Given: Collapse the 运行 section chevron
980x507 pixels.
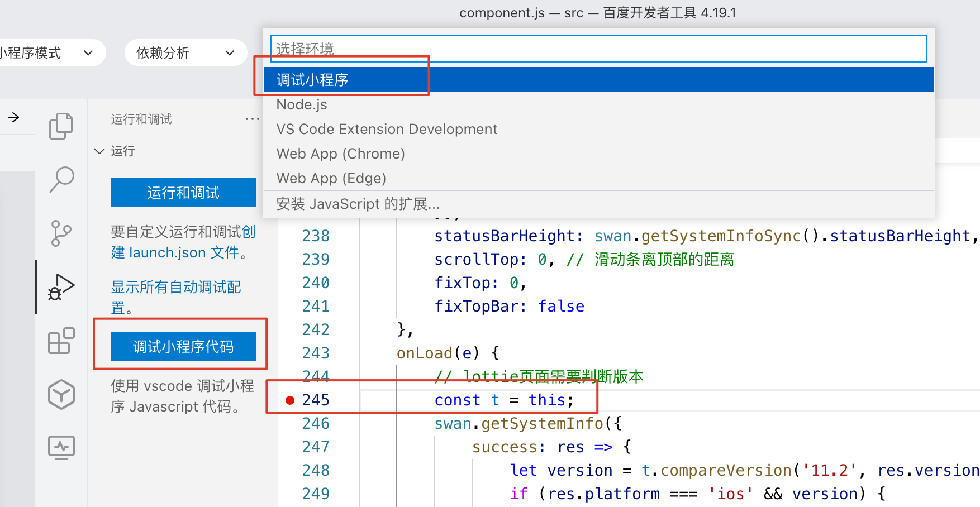Looking at the screenshot, I should click(100, 151).
